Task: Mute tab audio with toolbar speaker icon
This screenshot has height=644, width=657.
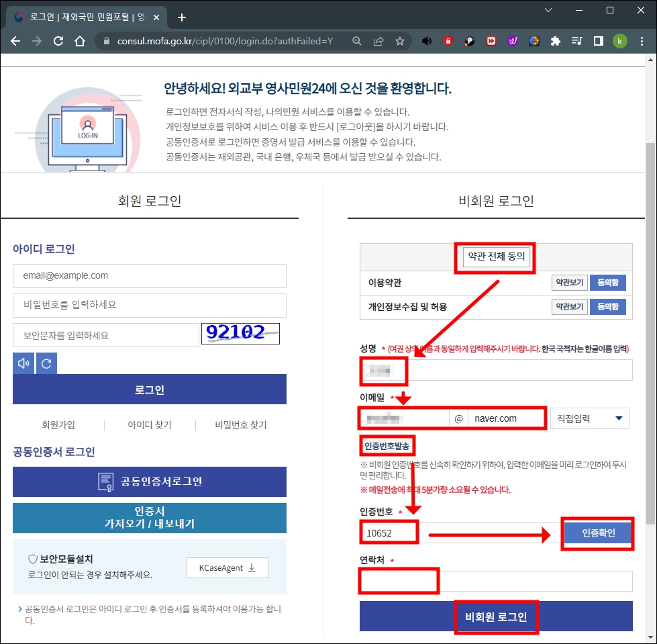Action: pyautogui.click(x=426, y=41)
